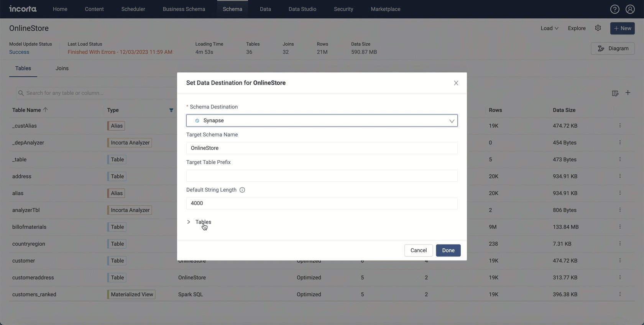The height and width of the screenshot is (325, 644).
Task: Click the Rows column header
Action: (495, 110)
